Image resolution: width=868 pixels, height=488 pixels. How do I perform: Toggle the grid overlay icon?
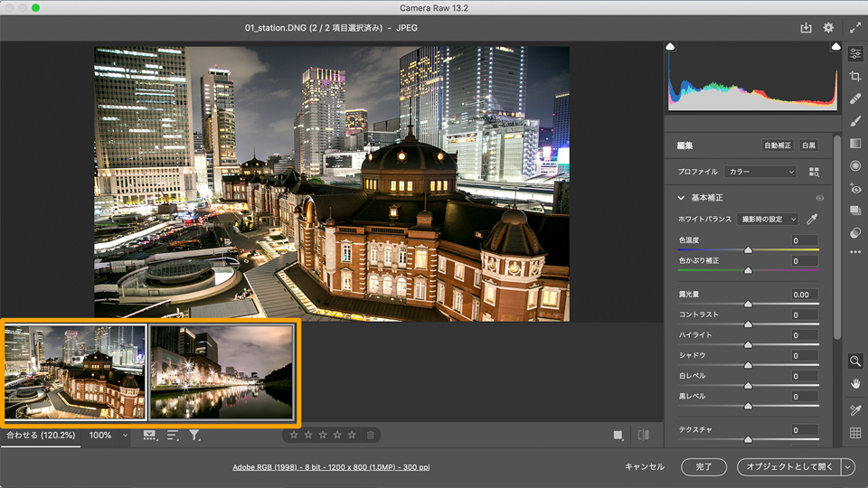pyautogui.click(x=855, y=433)
